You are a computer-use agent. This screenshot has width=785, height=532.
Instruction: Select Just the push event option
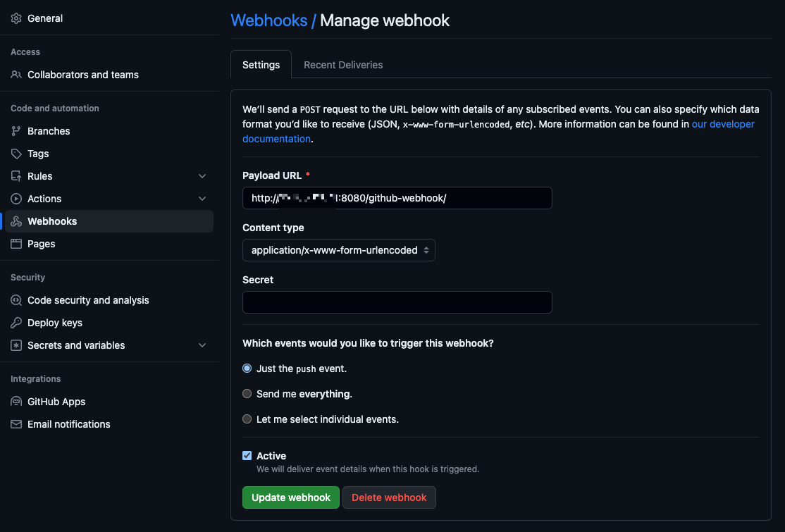pyautogui.click(x=247, y=369)
